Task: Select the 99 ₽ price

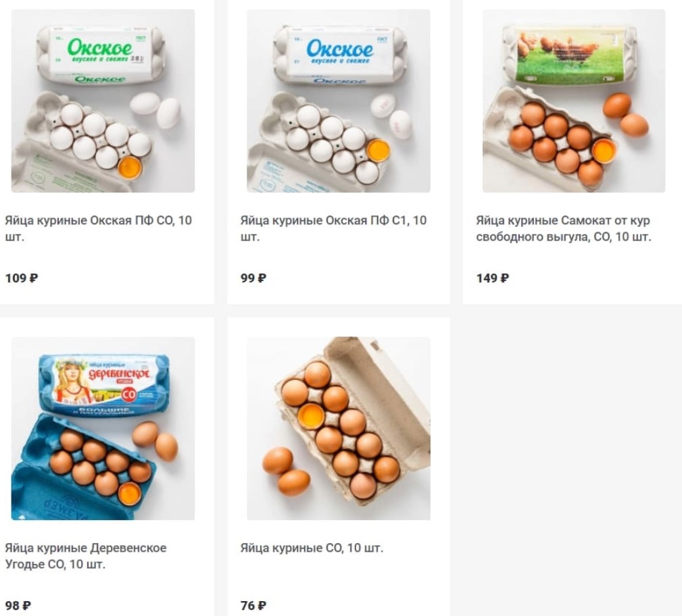Action: point(253,278)
